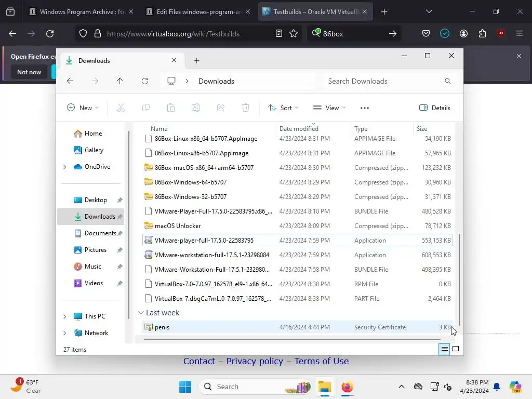Image resolution: width=532 pixels, height=399 pixels.
Task: Add a new File Explorer tab
Action: click(x=196, y=61)
